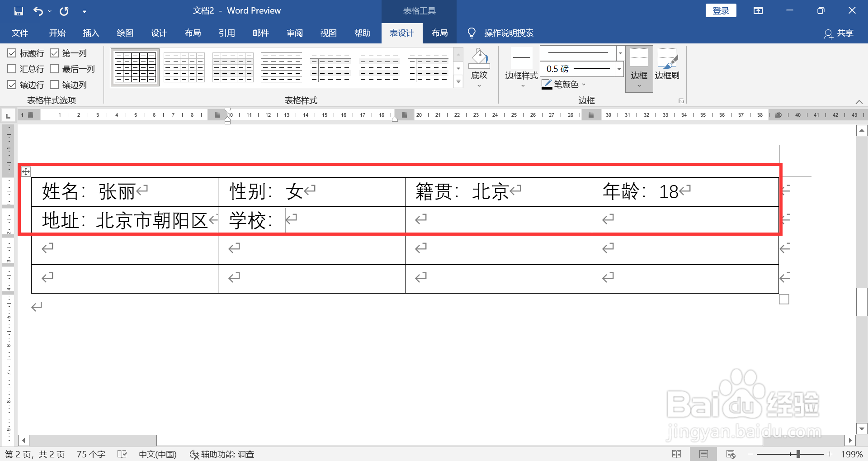This screenshot has height=461, width=868.
Task: Switch to the 帮助 ribbon tab
Action: click(363, 33)
